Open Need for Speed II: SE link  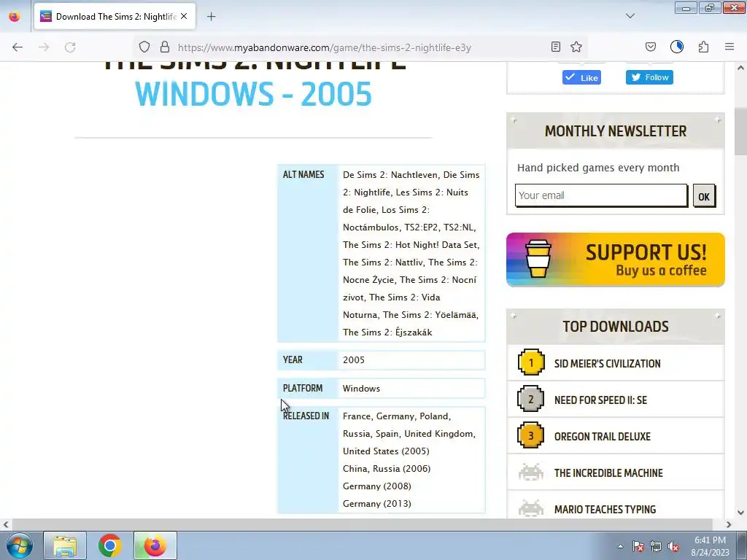click(601, 400)
